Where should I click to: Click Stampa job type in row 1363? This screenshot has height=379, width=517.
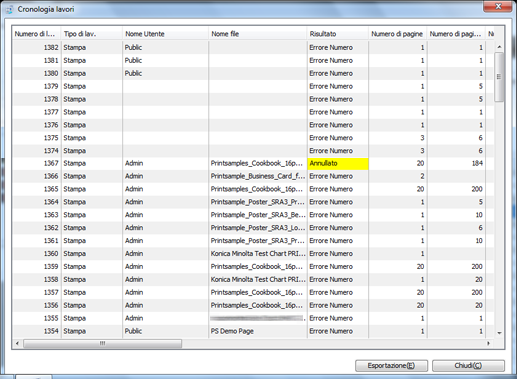(x=75, y=215)
